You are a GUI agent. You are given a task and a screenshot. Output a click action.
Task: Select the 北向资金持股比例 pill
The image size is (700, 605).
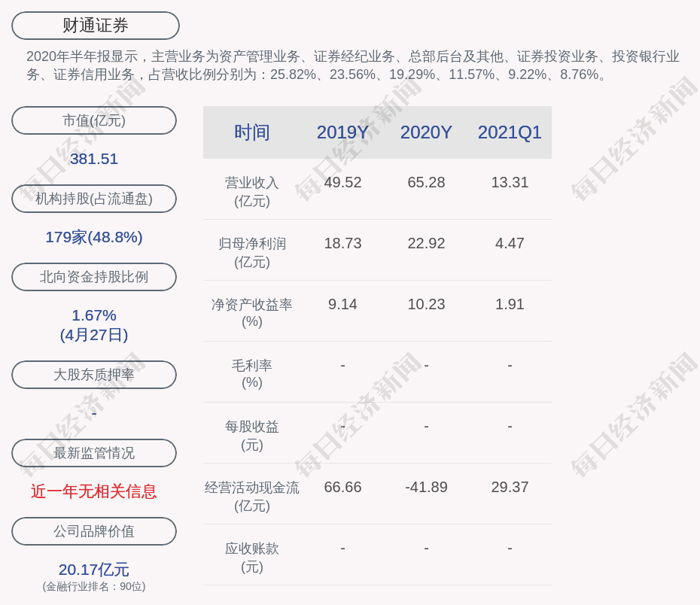pyautogui.click(x=94, y=277)
